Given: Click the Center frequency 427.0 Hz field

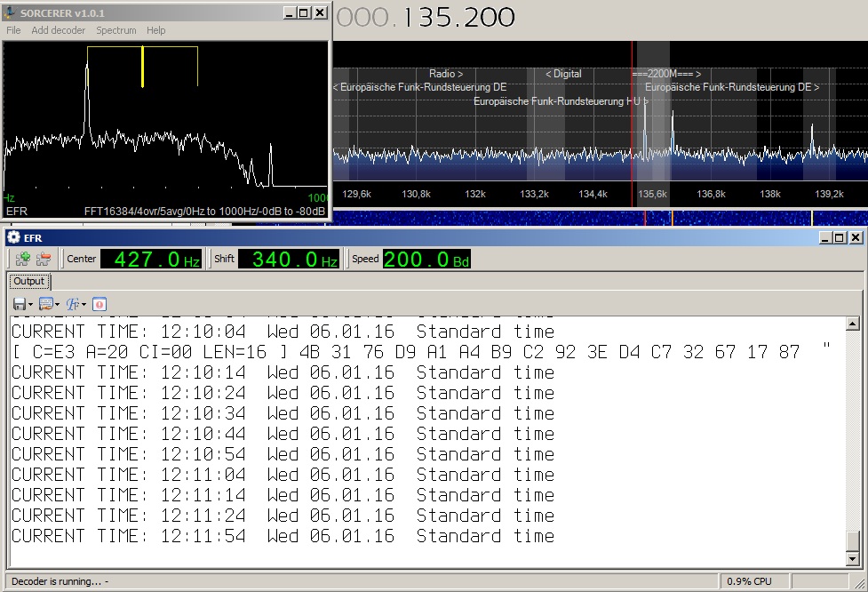Looking at the screenshot, I should coord(150,260).
